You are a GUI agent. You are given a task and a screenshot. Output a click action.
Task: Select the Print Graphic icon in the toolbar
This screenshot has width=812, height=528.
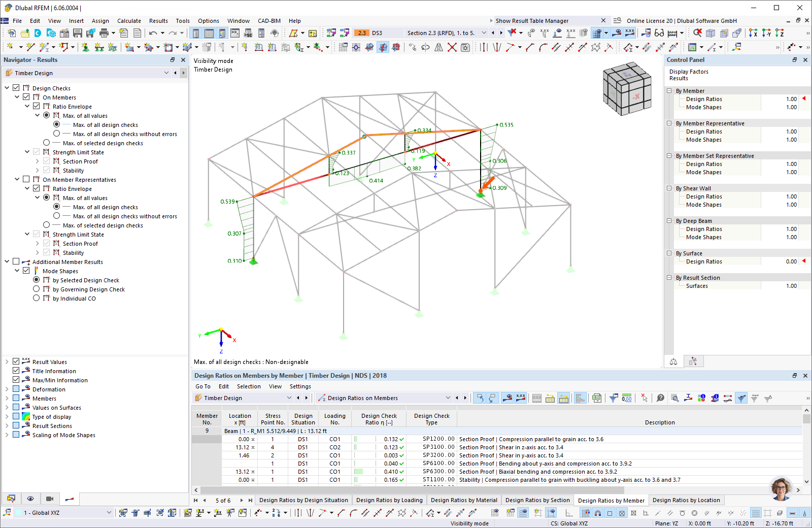point(104,32)
